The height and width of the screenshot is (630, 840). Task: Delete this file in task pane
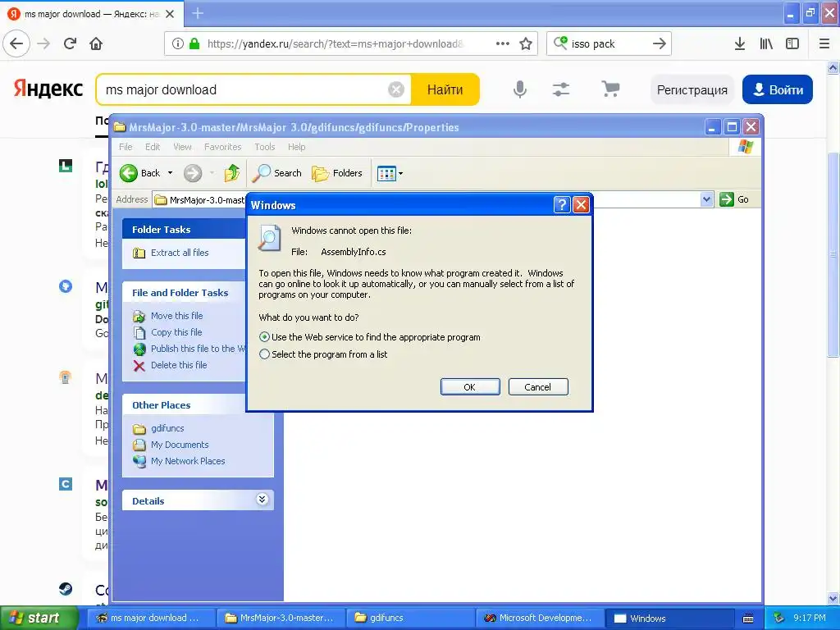pos(178,365)
